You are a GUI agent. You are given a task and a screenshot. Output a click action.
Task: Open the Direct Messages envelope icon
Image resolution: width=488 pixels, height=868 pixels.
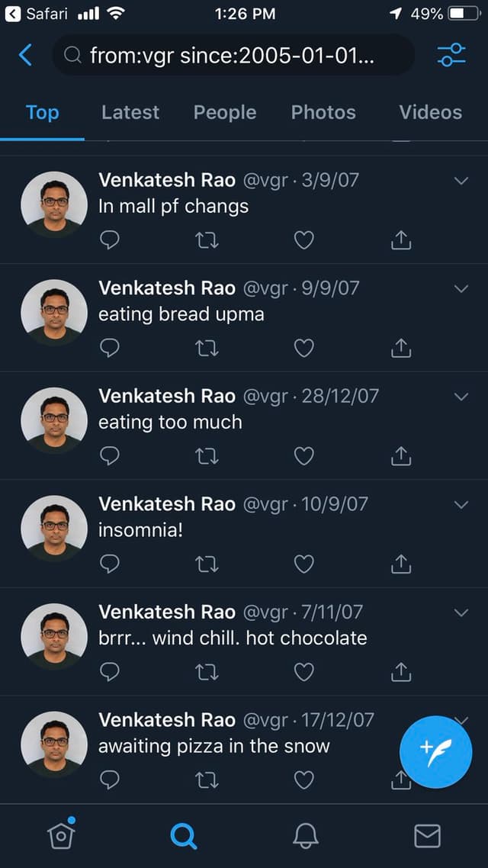428,835
